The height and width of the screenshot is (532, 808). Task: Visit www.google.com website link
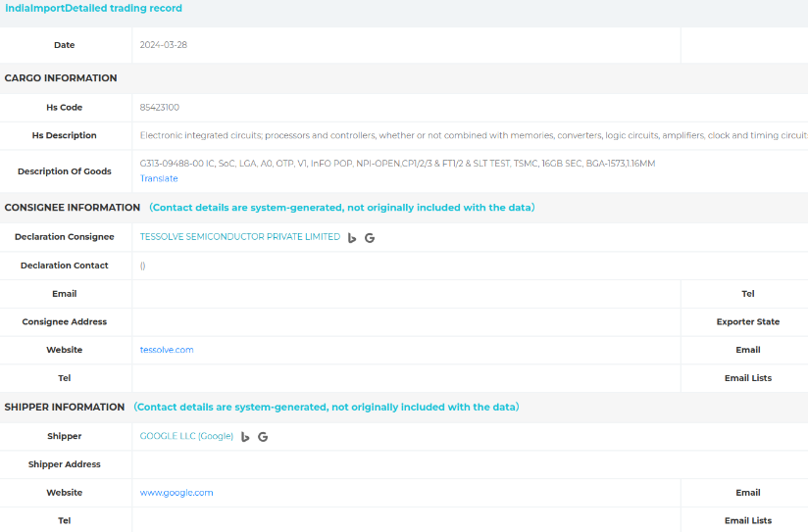(x=177, y=493)
